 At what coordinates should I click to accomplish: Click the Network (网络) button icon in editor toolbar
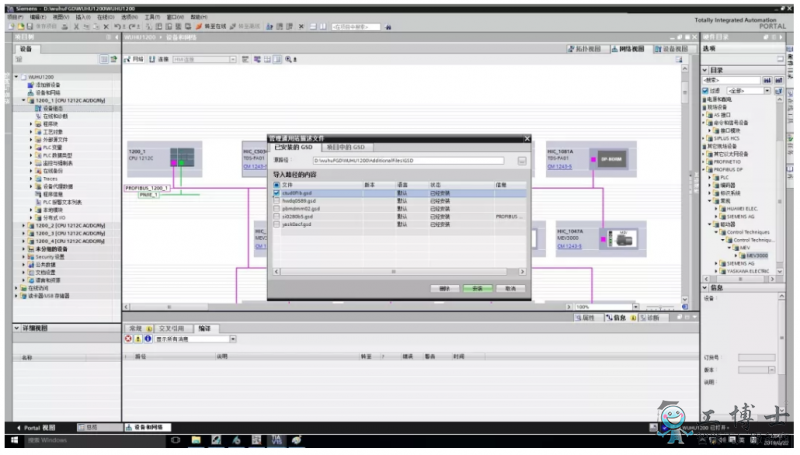tap(128, 60)
